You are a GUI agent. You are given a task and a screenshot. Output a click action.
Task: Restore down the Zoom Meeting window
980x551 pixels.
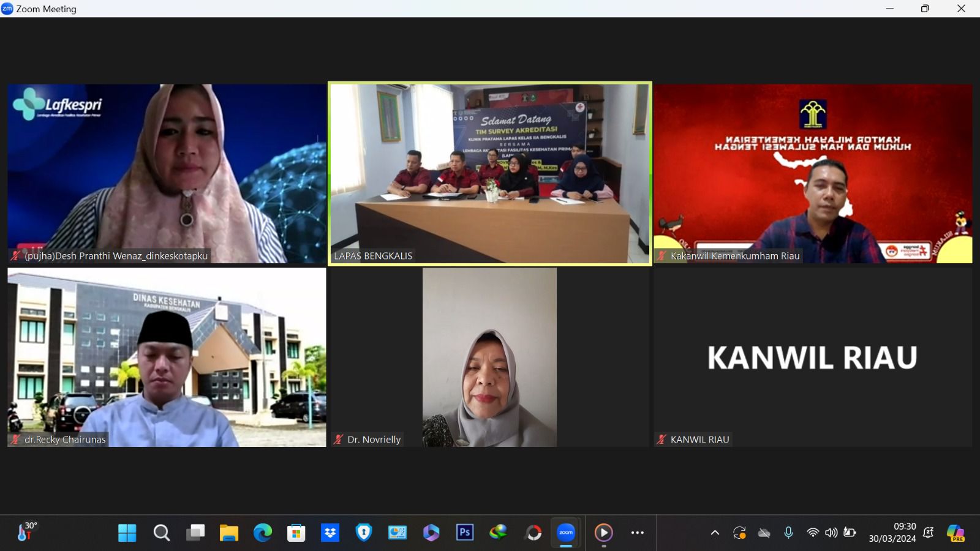pos(925,9)
